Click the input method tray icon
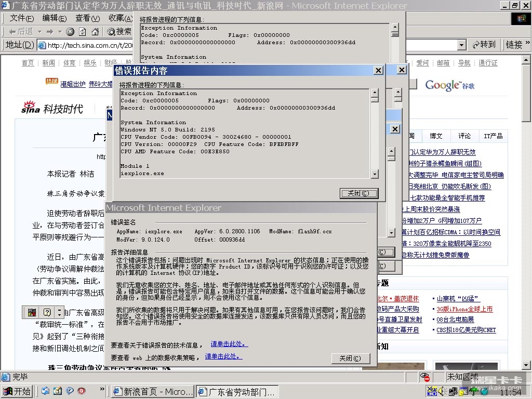Viewport: 532px width, 399px height. click(432, 392)
